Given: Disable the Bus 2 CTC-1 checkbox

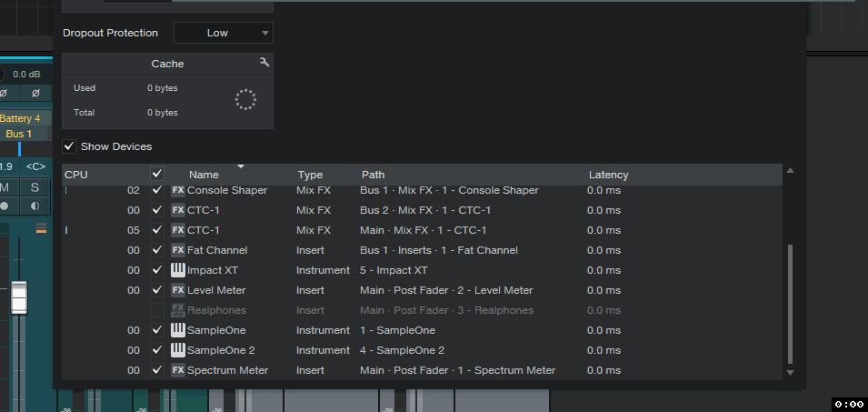Looking at the screenshot, I should point(157,210).
